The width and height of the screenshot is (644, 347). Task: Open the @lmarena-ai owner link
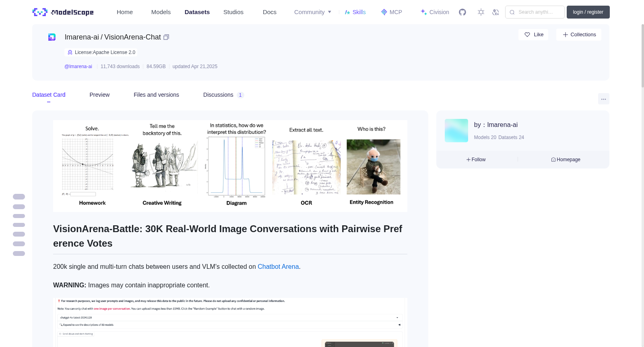78,66
